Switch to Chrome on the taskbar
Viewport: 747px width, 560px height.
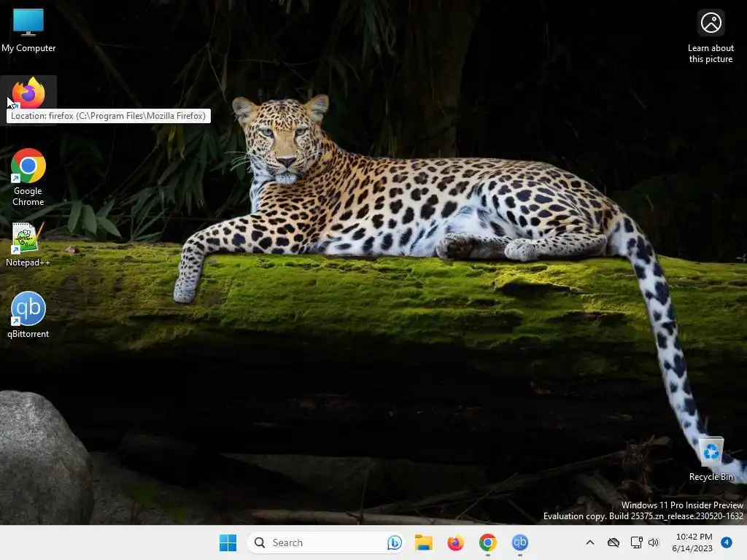[487, 542]
